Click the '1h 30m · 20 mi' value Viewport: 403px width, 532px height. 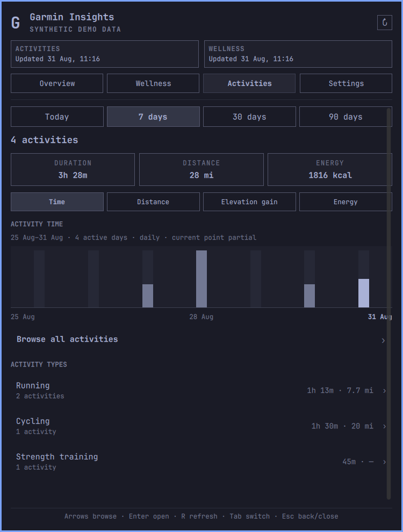point(342,426)
